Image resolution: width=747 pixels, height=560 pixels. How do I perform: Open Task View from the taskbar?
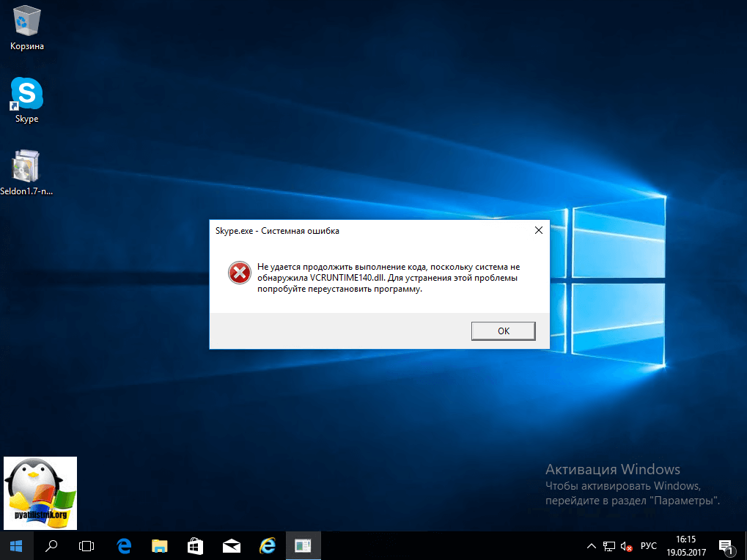tap(87, 545)
